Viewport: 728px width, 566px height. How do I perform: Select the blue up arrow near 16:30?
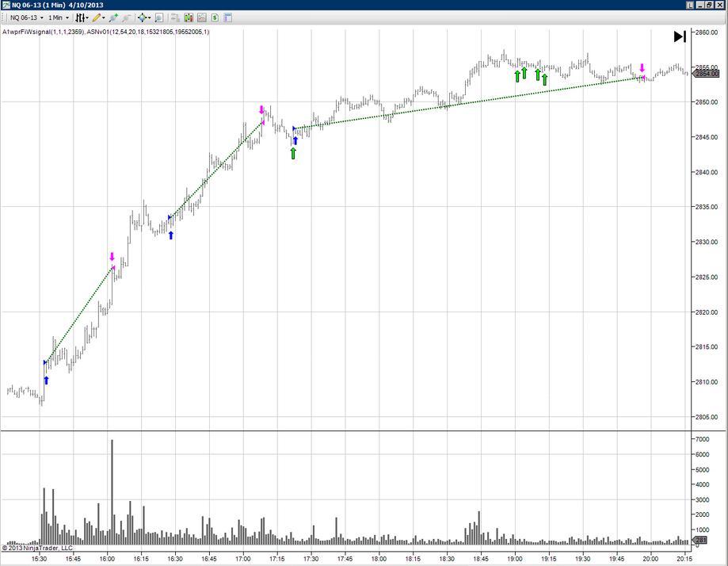click(171, 235)
